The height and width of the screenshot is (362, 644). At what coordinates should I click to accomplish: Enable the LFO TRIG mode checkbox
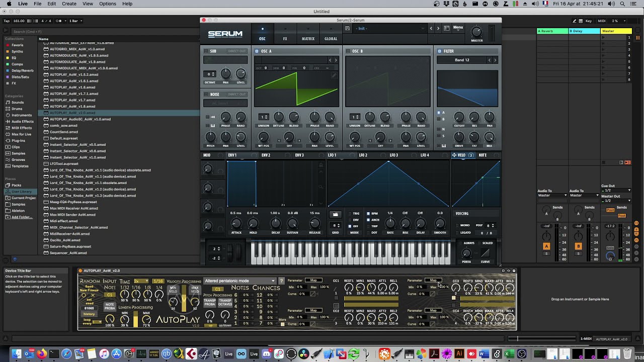coord(350,214)
